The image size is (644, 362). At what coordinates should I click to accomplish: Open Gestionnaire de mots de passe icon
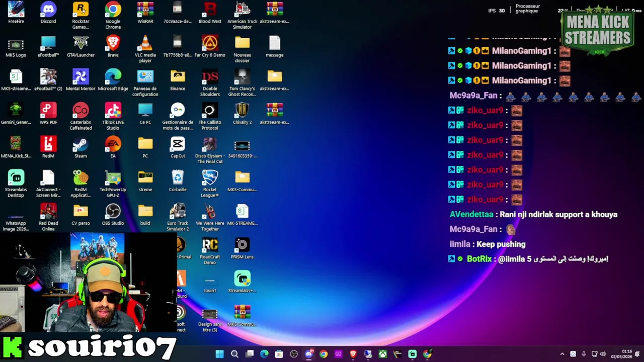[x=178, y=116]
